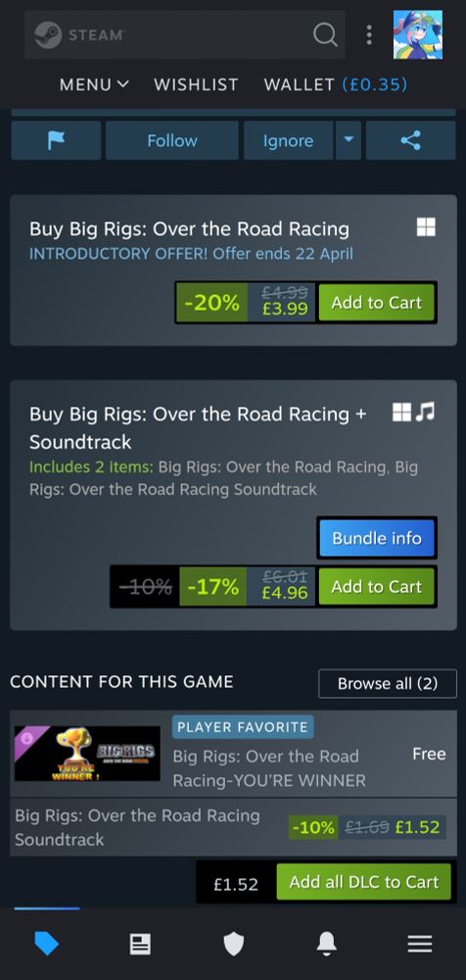The width and height of the screenshot is (466, 980).
Task: Open the news page icon
Action: (140, 944)
